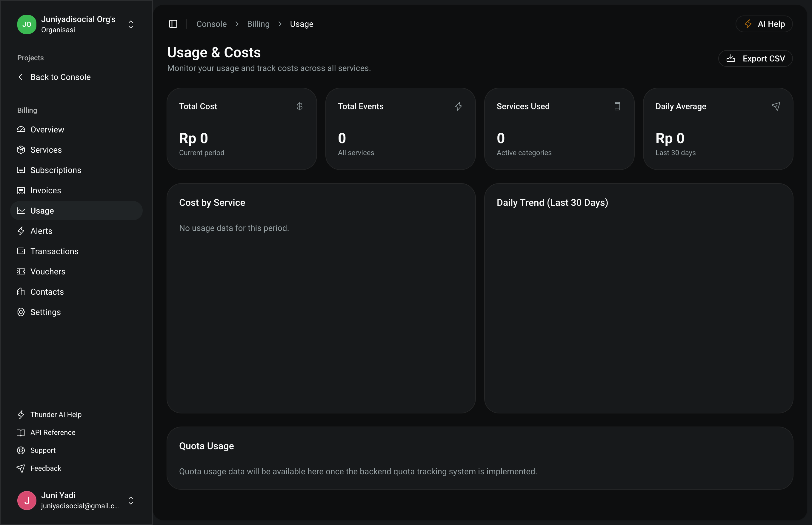Click the Usage & Costs page title
812x525 pixels.
[x=214, y=52]
